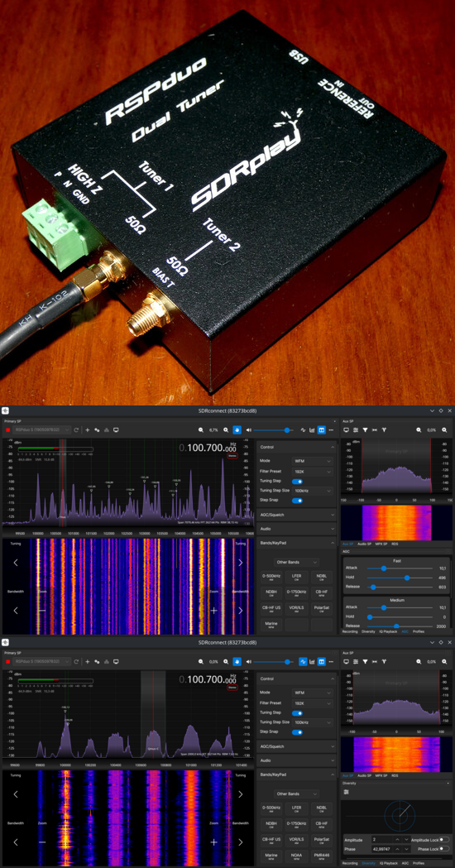
Task: Click the highlighted waveform icon in the lower window
Action: 304,661
